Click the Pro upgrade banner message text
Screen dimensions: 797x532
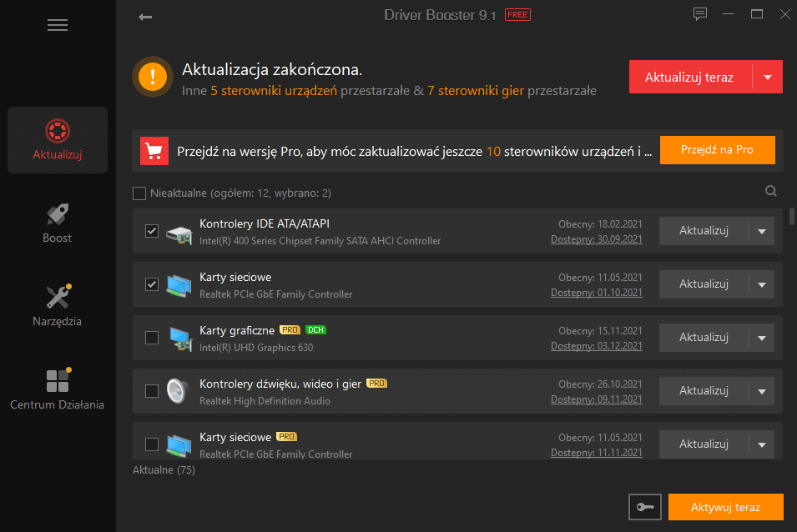(414, 151)
